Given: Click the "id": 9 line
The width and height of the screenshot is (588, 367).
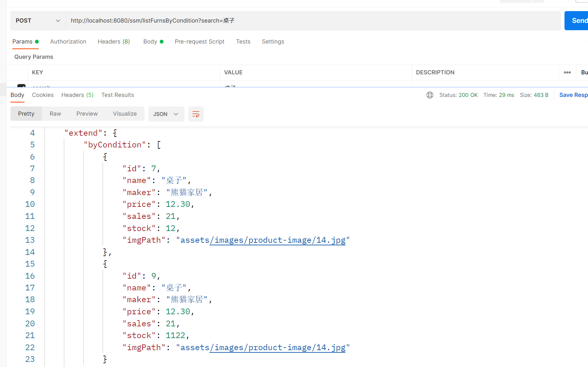Looking at the screenshot, I should tap(141, 276).
